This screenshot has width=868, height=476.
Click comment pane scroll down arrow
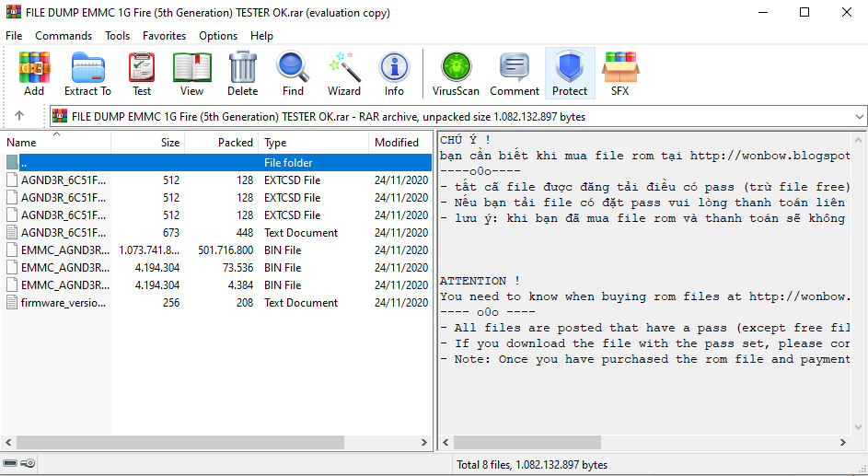click(x=859, y=426)
